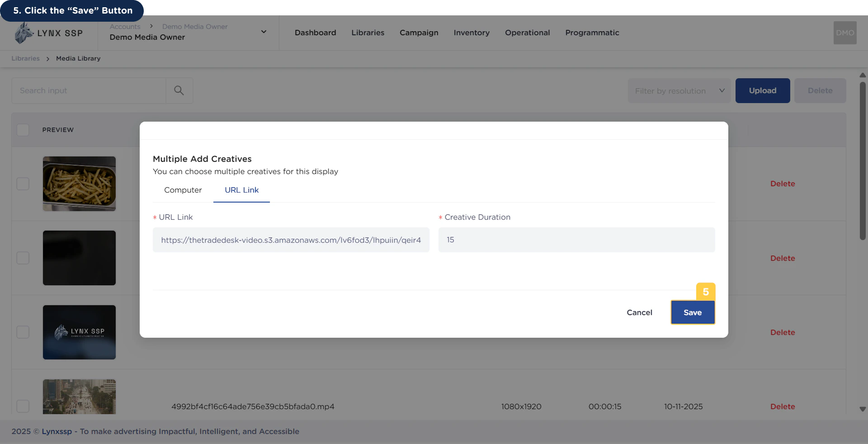This screenshot has height=444, width=868.
Task: Check the checkbox for the fries thumbnail row
Action: tap(23, 184)
